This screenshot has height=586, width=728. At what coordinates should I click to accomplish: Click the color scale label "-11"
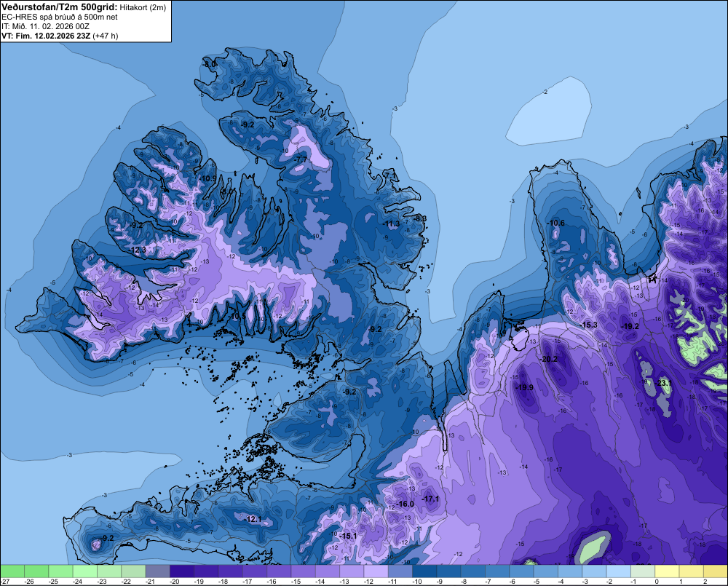(393, 582)
